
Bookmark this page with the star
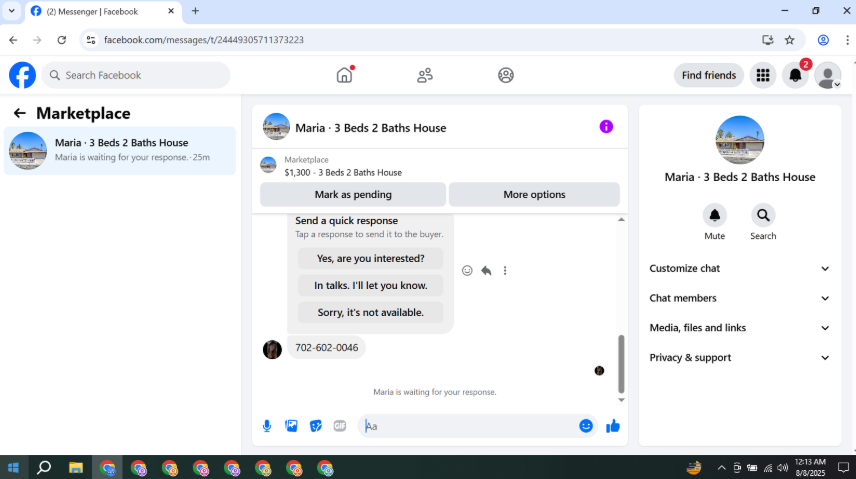coord(789,40)
